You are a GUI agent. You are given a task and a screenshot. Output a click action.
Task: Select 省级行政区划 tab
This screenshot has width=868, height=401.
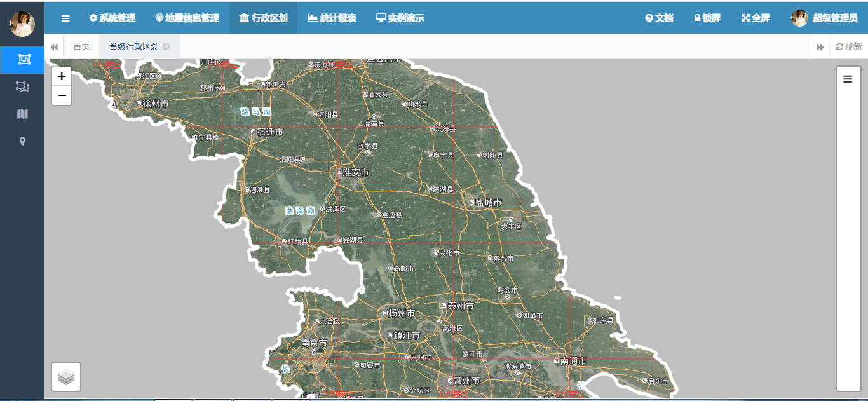point(134,46)
